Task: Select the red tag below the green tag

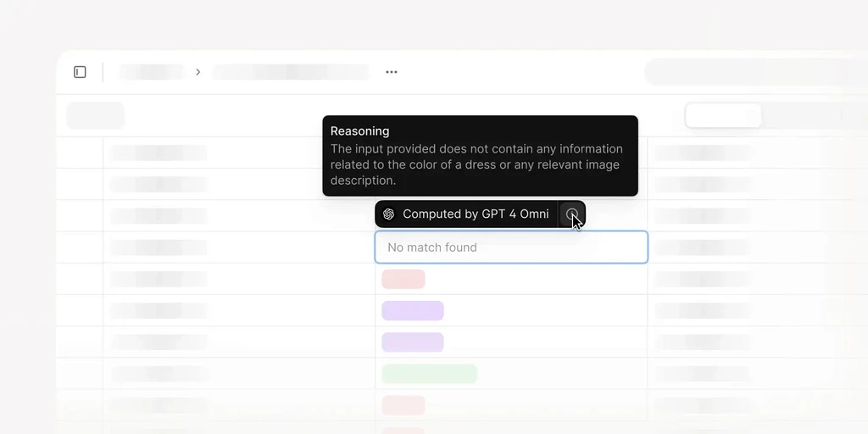Action: click(x=403, y=405)
